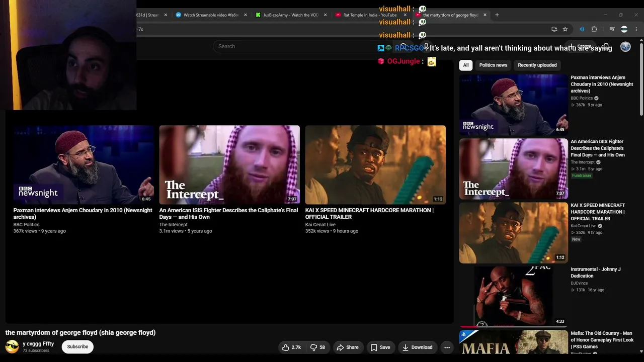Close the Watch Streamable video tab

click(x=246, y=15)
